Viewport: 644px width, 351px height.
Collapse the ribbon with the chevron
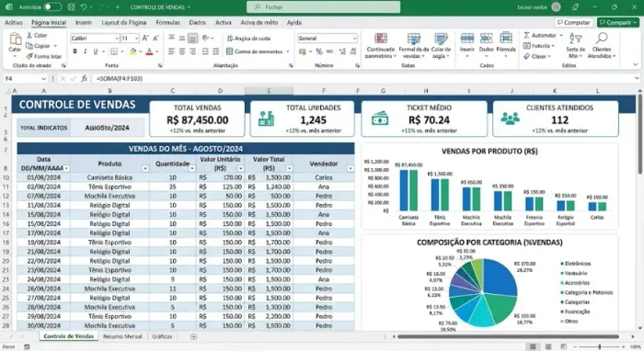[636, 65]
